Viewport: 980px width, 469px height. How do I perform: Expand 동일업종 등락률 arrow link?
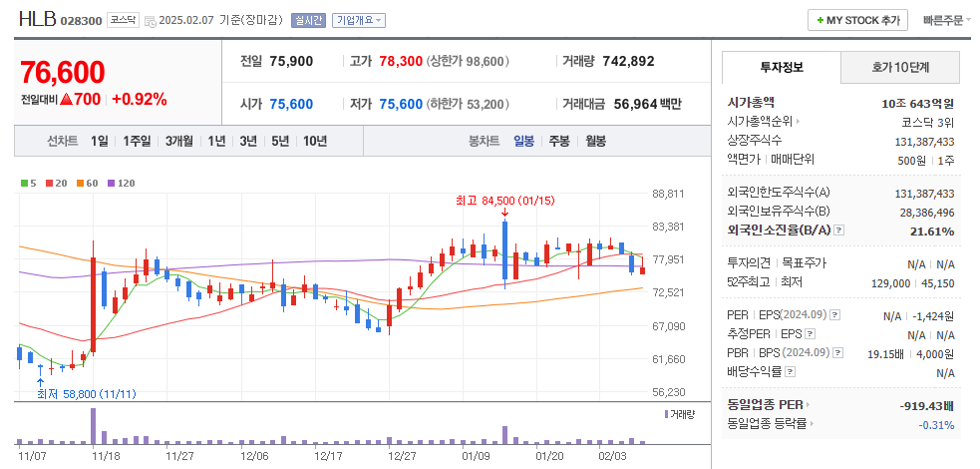pos(772,423)
